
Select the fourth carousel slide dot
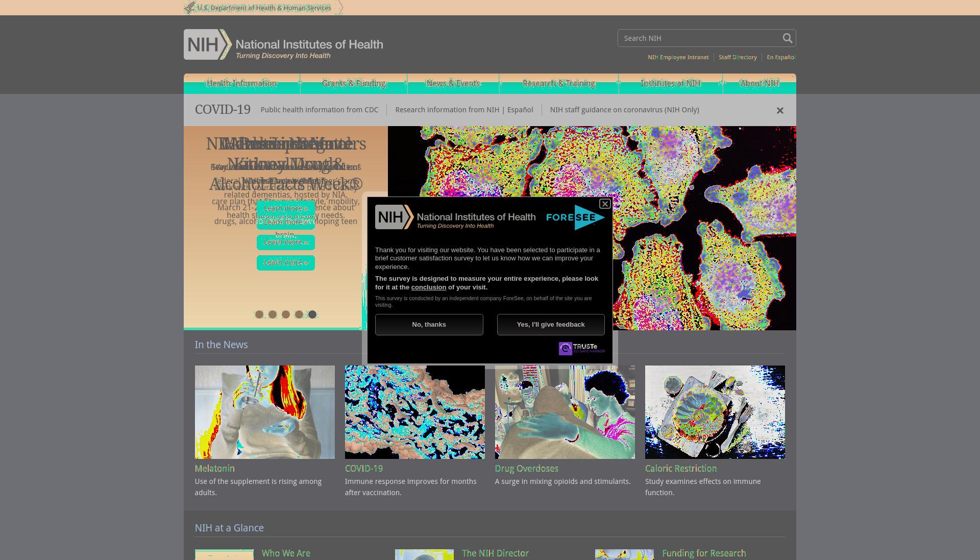(299, 314)
